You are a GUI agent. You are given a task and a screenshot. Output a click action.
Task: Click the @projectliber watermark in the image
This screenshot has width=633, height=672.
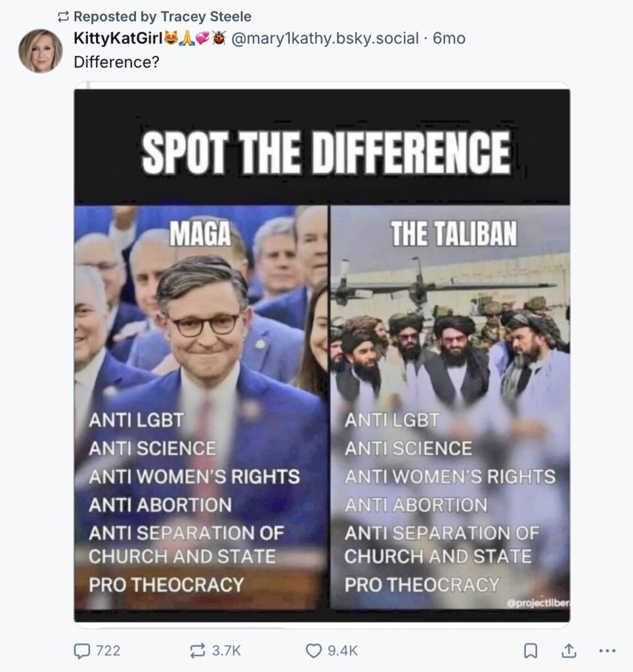tap(538, 603)
